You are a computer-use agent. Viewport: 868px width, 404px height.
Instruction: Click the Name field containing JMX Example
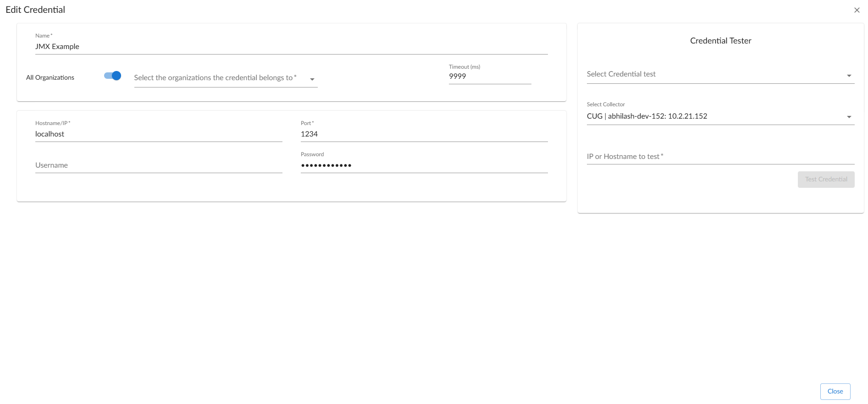291,47
